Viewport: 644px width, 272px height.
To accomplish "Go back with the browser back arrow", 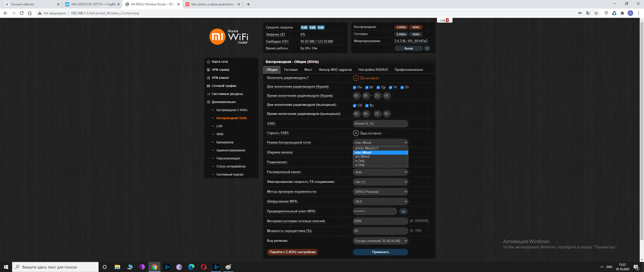I will (5, 13).
